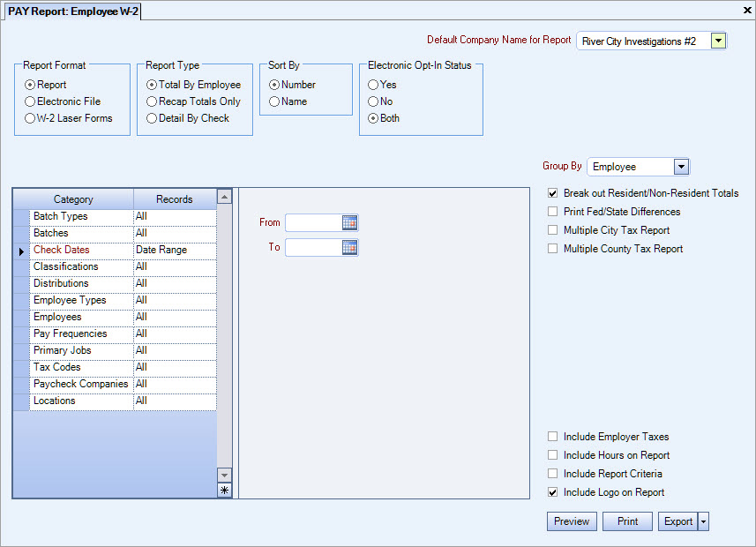Open the From date calendar picker
This screenshot has height=547, width=756.
[349, 223]
